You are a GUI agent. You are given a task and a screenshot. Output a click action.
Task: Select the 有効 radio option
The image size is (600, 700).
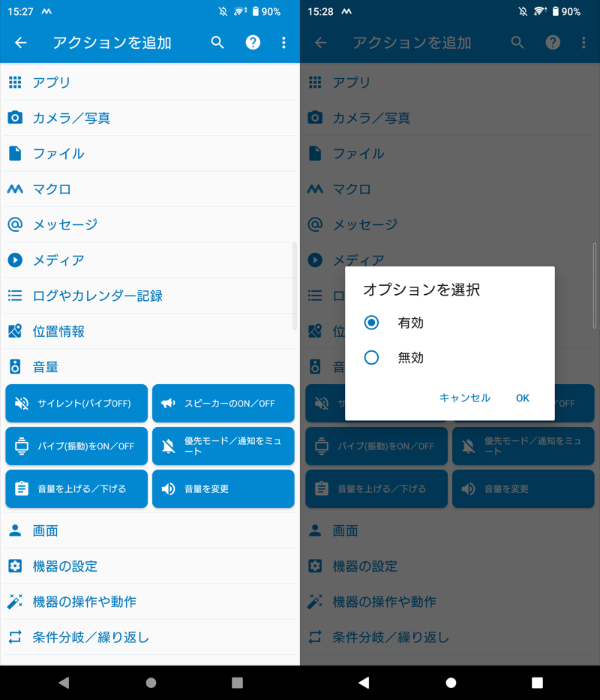[x=372, y=323]
